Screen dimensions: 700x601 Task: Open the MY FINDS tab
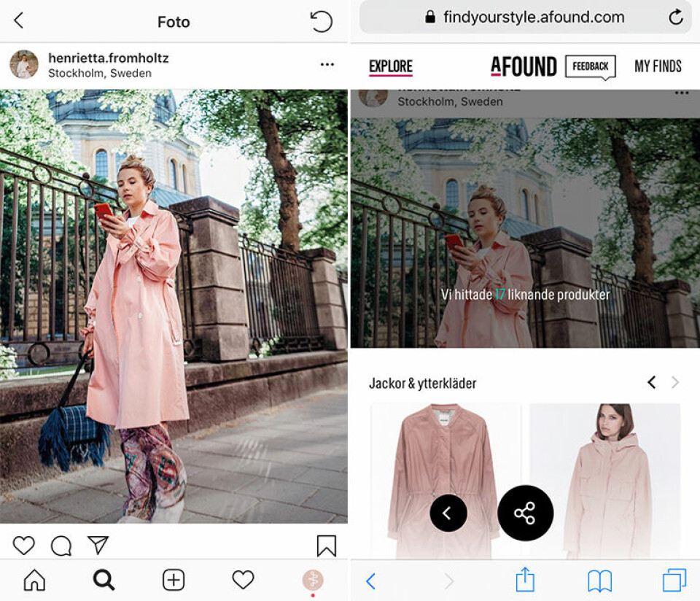point(658,66)
